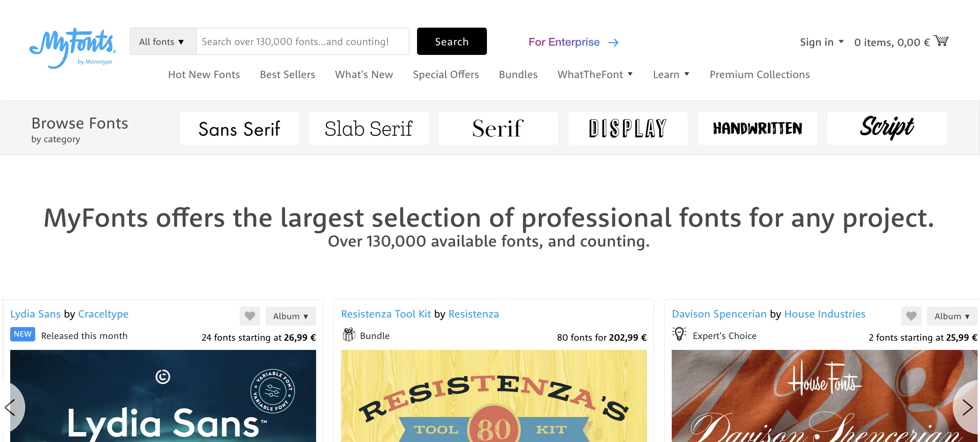Click the next carousel arrow
Screen dimensions: 980x442
click(x=967, y=407)
